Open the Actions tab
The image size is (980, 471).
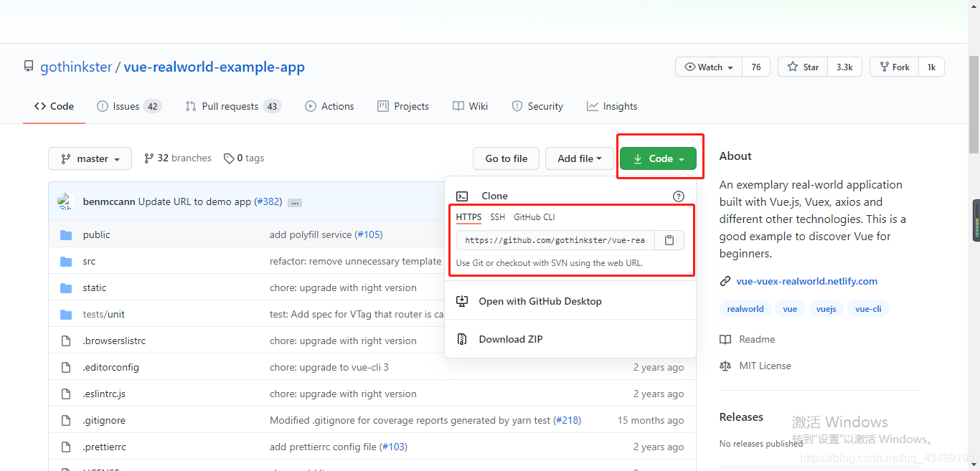pyautogui.click(x=329, y=106)
